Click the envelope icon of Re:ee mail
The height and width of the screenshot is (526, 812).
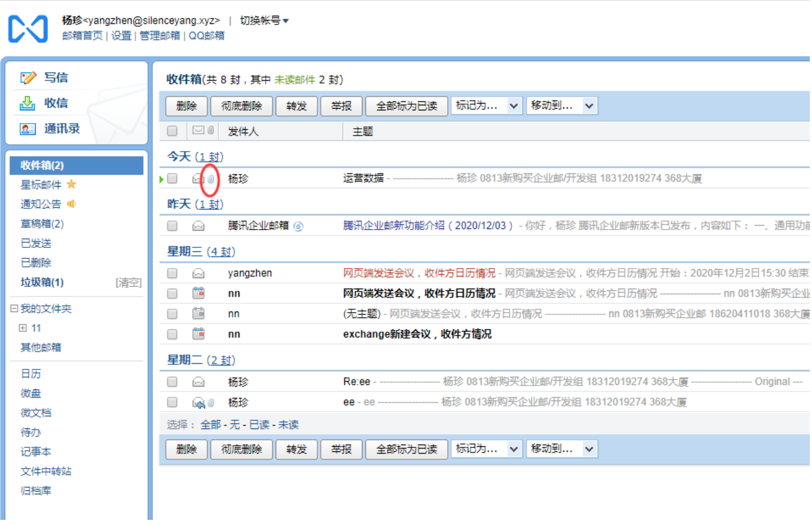198,382
